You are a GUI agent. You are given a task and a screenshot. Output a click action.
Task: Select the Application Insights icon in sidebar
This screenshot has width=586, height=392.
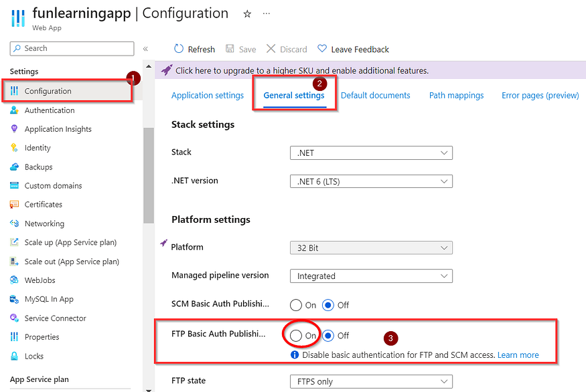point(13,128)
